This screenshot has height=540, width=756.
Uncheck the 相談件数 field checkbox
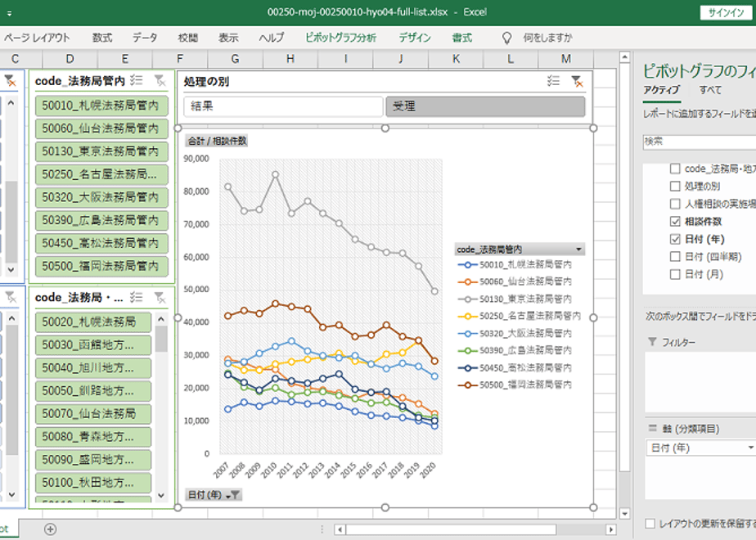click(675, 221)
